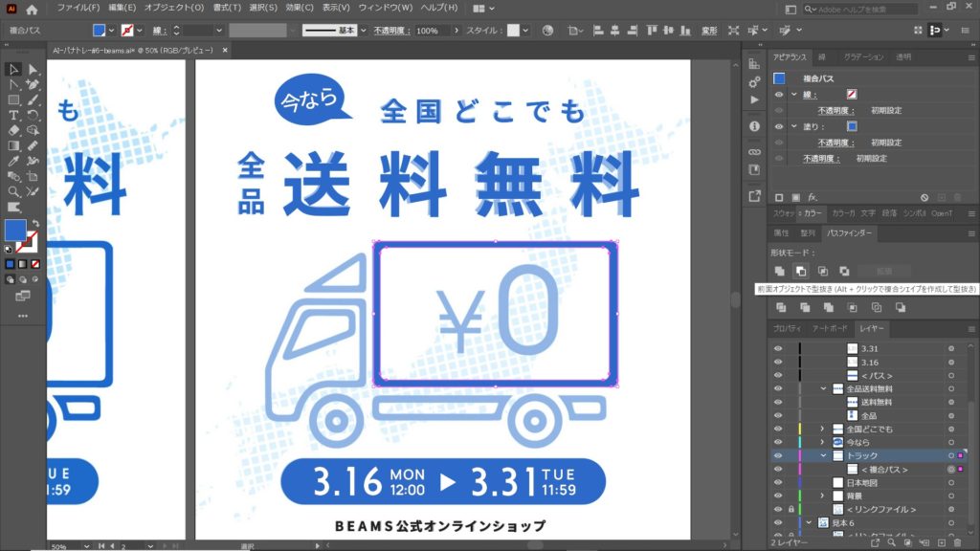Click the Unite shape mode icon in Pathfinder
This screenshot has height=551, width=980.
coord(779,271)
